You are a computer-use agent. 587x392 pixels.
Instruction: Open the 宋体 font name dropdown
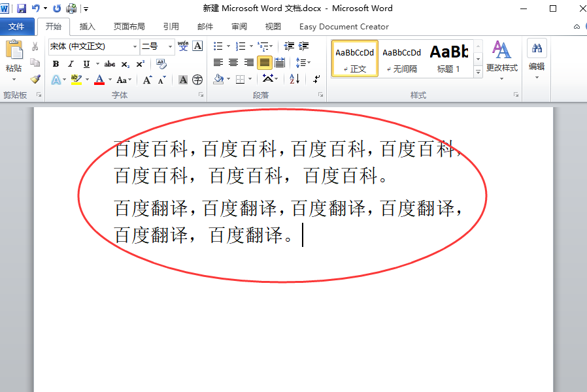pyautogui.click(x=135, y=47)
